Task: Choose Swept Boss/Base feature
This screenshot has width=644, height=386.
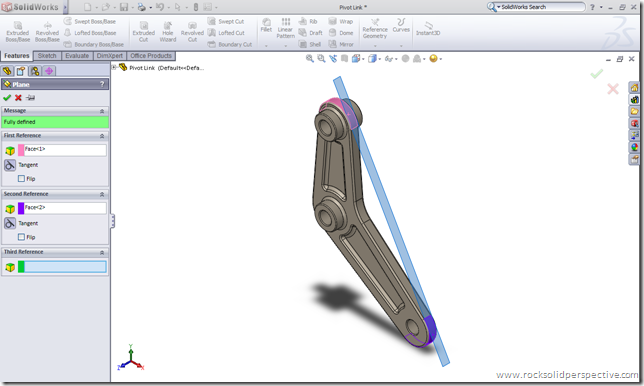Action: (x=90, y=21)
